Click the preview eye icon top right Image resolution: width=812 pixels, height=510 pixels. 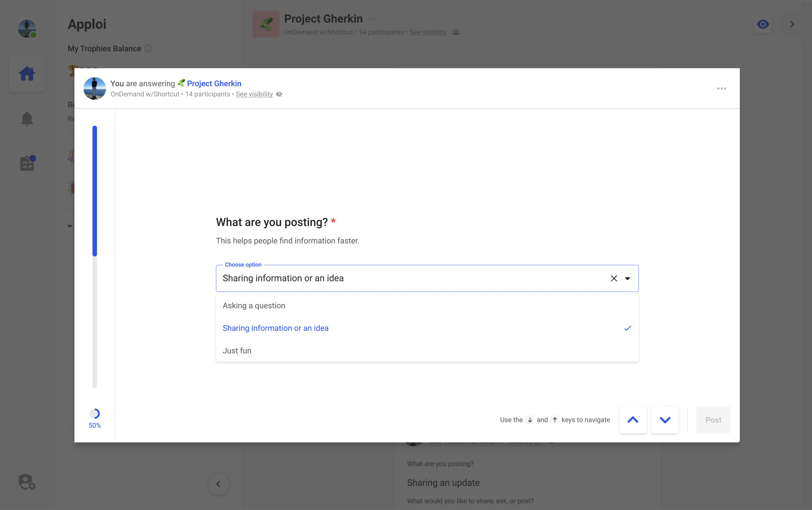coord(763,24)
